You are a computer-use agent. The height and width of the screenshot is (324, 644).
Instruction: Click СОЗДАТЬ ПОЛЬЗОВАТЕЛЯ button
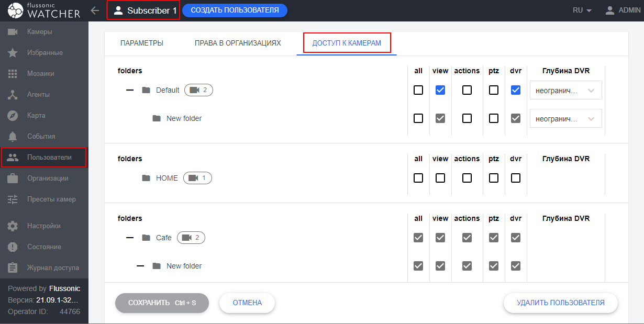click(x=235, y=10)
